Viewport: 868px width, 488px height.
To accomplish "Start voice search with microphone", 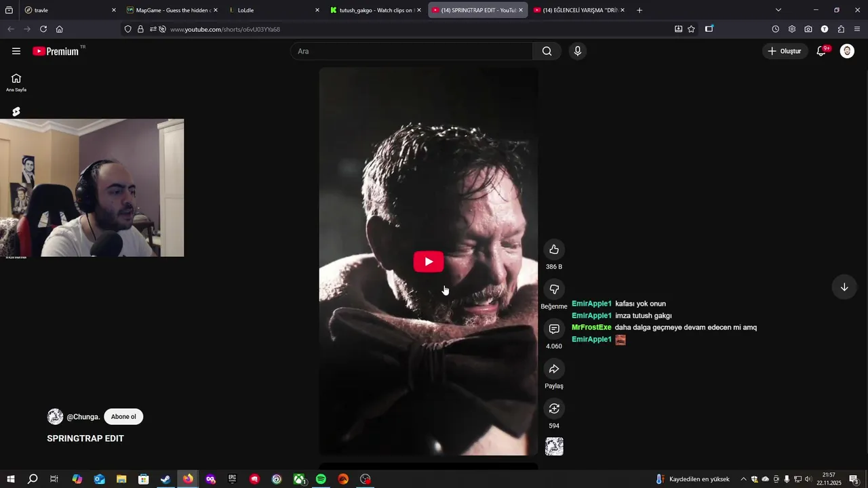I will tap(577, 51).
